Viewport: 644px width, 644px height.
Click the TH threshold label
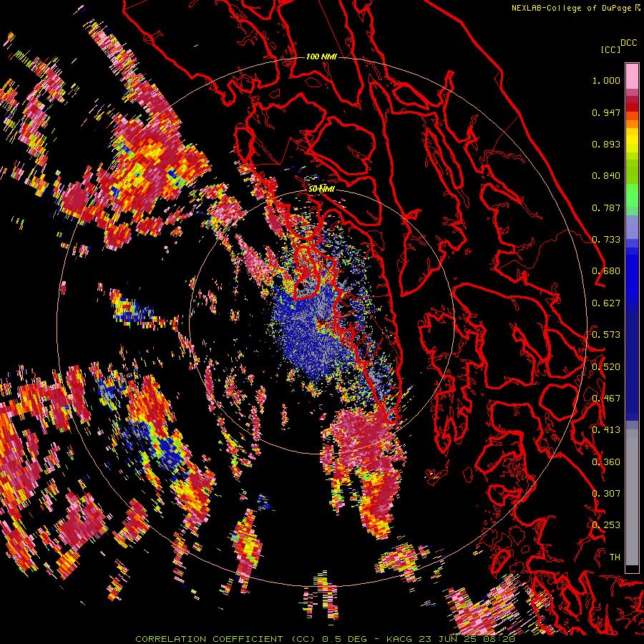[x=615, y=557]
